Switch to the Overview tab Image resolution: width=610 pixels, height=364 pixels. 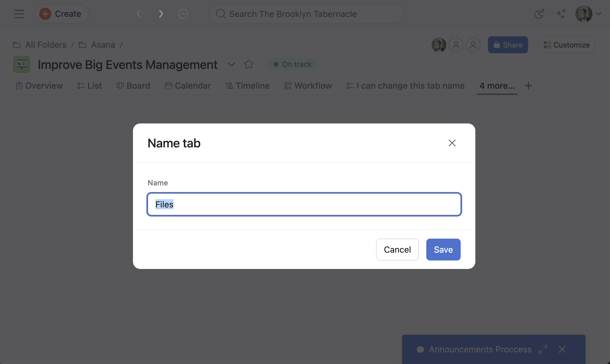(39, 86)
